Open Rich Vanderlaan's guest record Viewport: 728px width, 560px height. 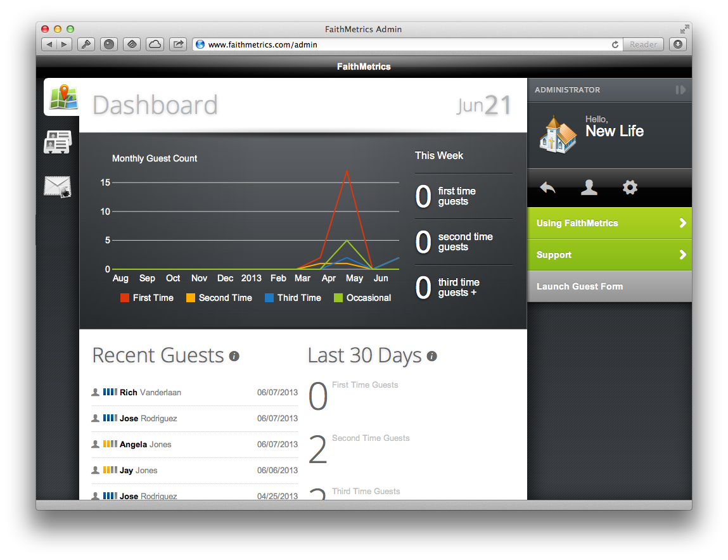150,392
